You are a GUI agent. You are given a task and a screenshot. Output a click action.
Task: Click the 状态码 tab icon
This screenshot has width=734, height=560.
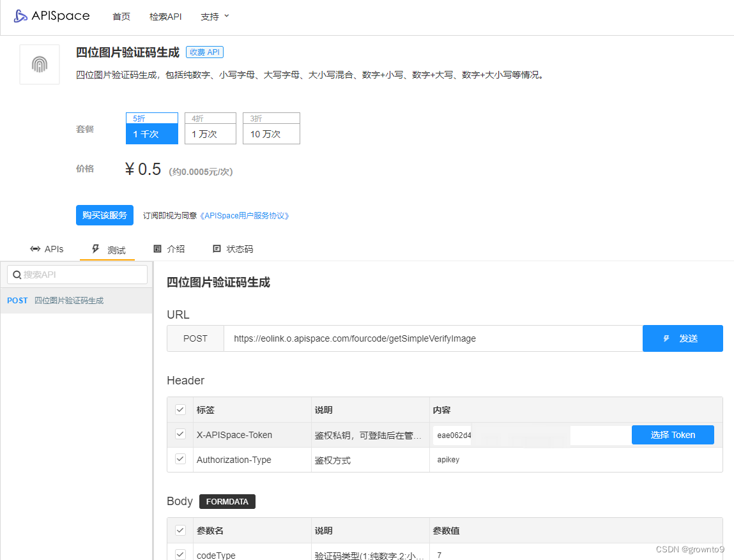(x=217, y=249)
